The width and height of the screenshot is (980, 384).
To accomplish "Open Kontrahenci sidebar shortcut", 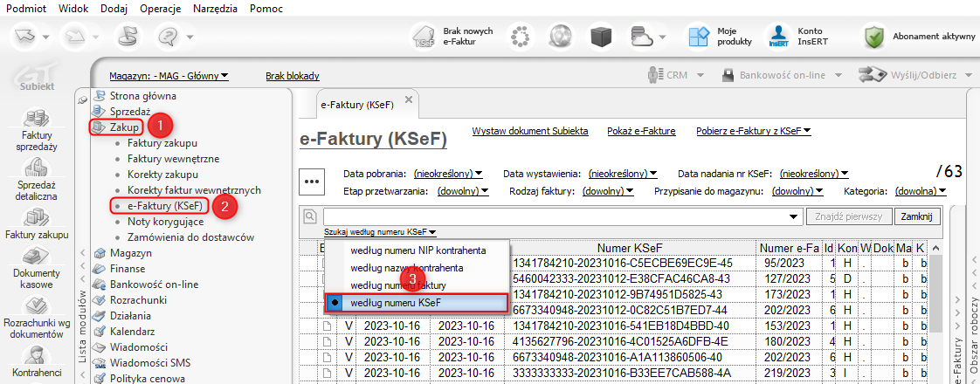I will tap(36, 361).
